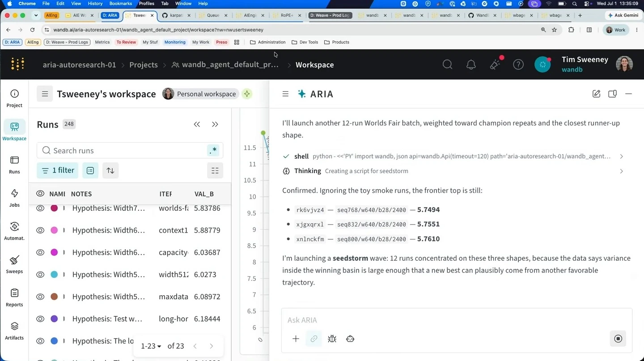The height and width of the screenshot is (361, 644).
Task: Open the aria-autoresearch-01 breadcrumb link
Action: pyautogui.click(x=80, y=65)
